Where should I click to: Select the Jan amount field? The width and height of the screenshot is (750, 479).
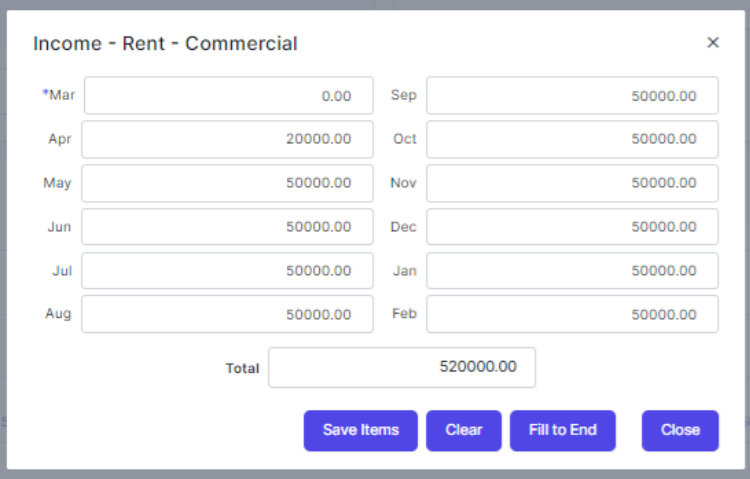pos(572,271)
